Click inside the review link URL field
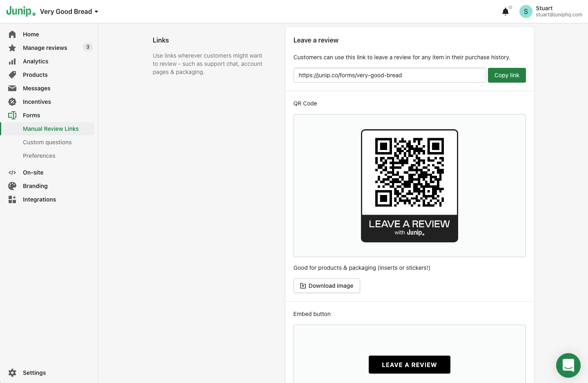The width and height of the screenshot is (588, 383). point(390,75)
